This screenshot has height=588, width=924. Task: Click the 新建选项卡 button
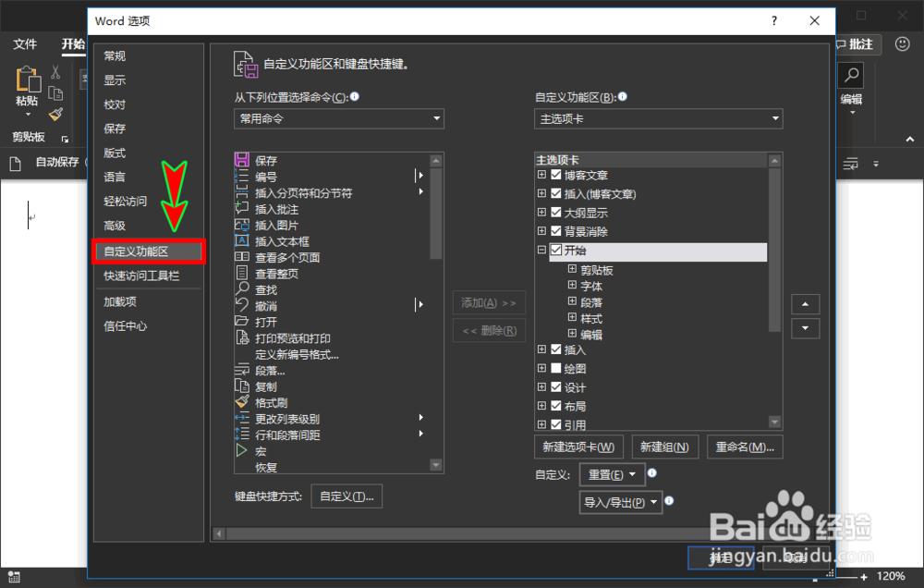pyautogui.click(x=577, y=446)
